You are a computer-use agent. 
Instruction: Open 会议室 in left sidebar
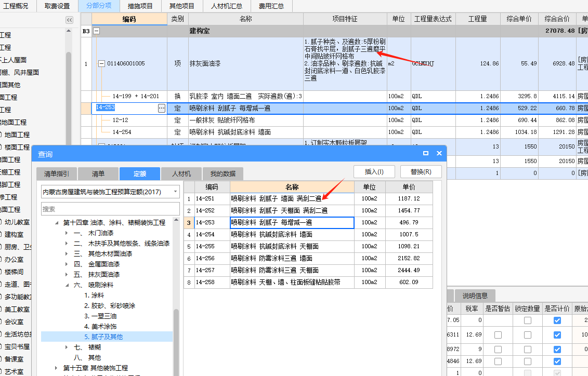[14, 321]
